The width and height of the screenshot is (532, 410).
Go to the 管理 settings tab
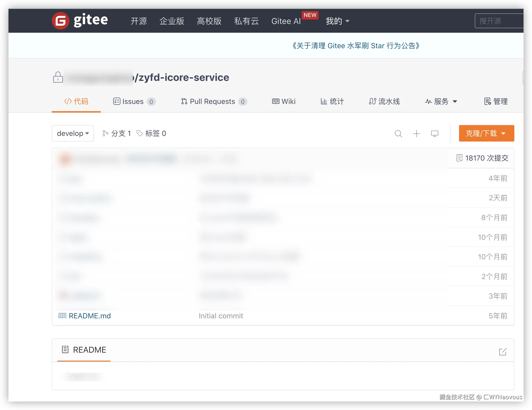tap(496, 102)
